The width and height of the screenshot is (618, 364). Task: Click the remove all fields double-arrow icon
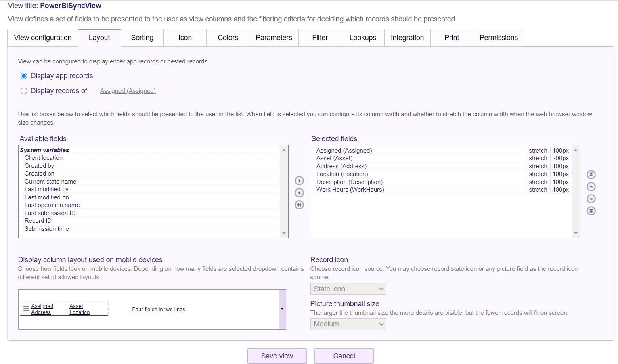click(x=299, y=205)
